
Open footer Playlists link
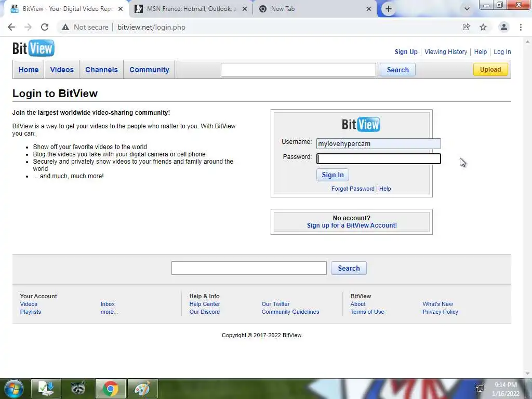click(30, 312)
